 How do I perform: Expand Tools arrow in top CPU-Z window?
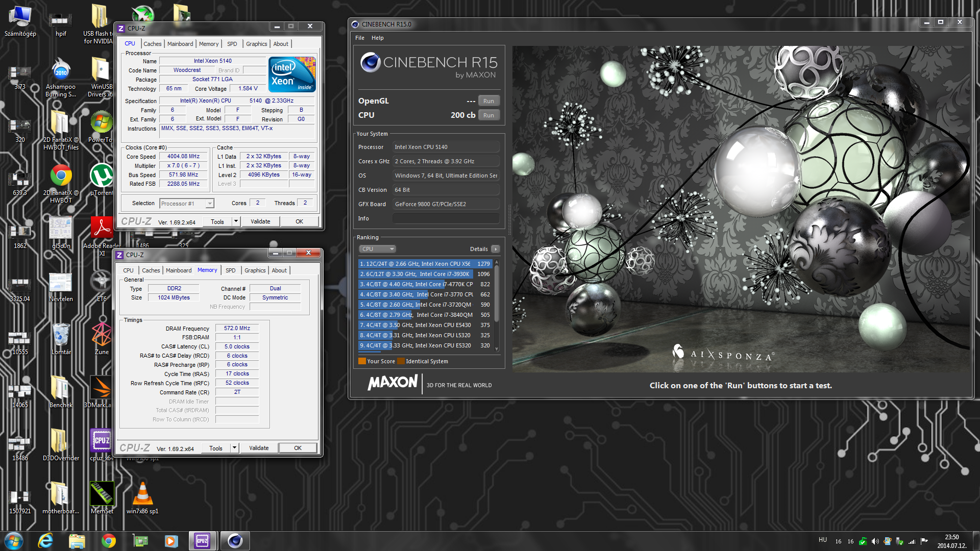(x=236, y=221)
